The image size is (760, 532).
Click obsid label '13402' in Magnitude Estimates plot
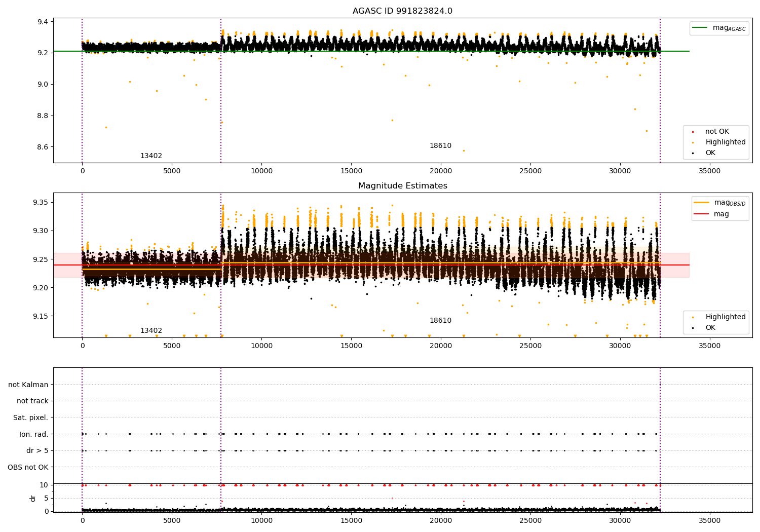[x=151, y=331]
